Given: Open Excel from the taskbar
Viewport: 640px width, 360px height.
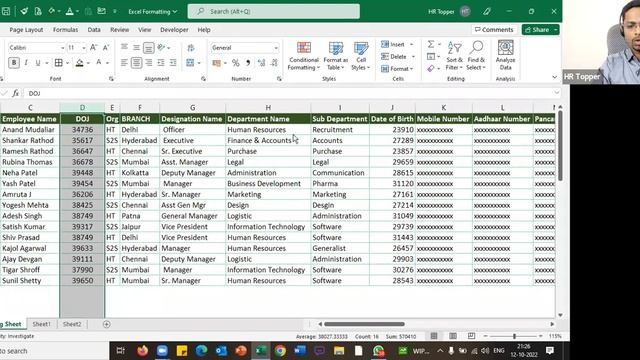Looking at the screenshot, I should point(260,351).
